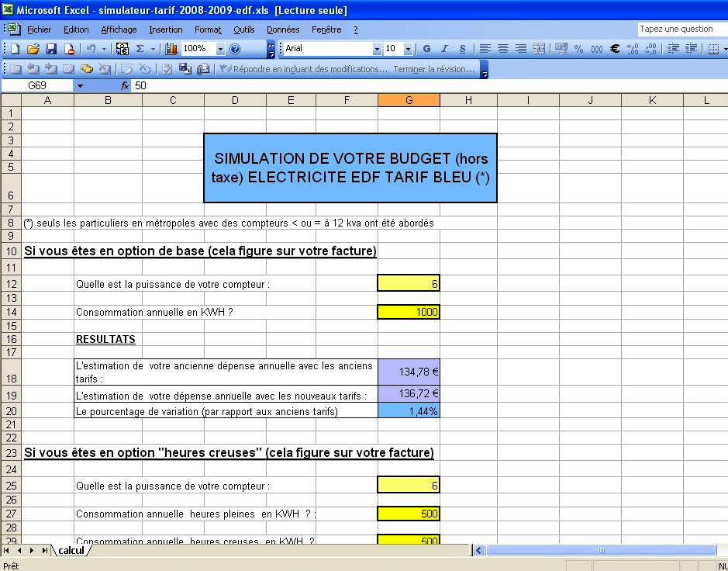
Task: Insert an AutoSum with the Sigma icon
Action: 140,49
